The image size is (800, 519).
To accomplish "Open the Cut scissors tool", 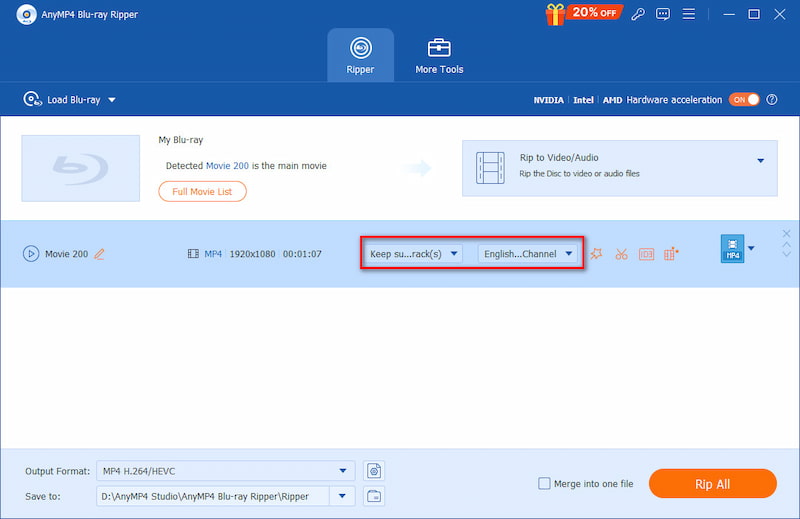I will [621, 254].
